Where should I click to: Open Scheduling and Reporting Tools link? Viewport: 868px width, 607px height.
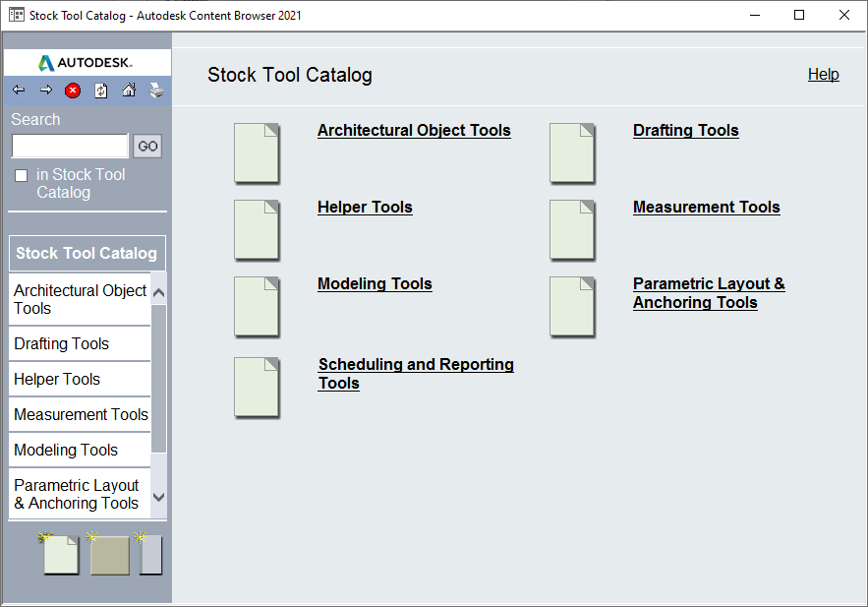[416, 374]
